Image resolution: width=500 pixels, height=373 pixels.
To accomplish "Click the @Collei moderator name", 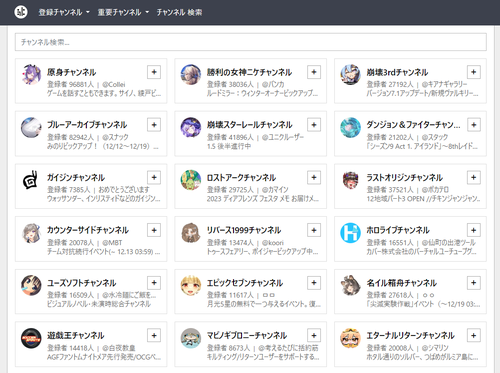I will pyautogui.click(x=114, y=85).
